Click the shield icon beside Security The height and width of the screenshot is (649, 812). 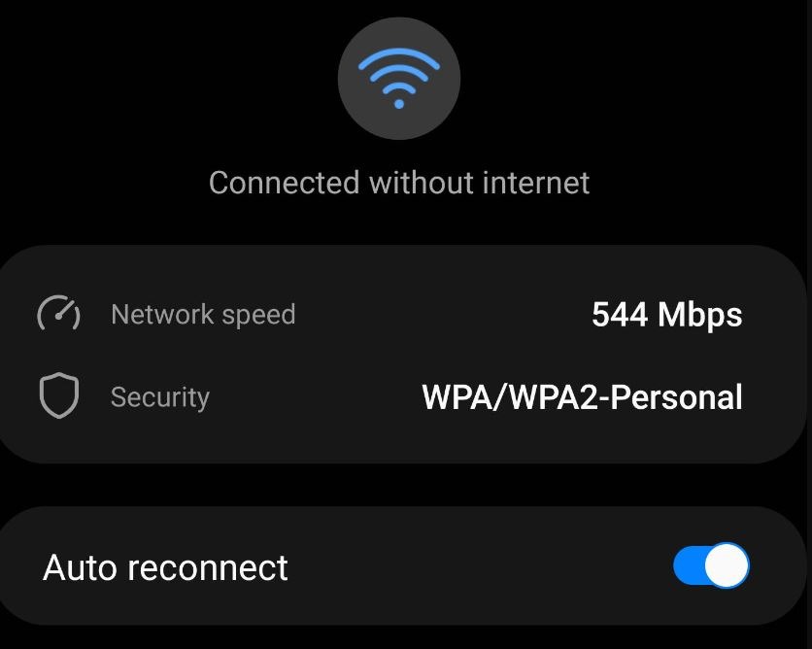[59, 395]
